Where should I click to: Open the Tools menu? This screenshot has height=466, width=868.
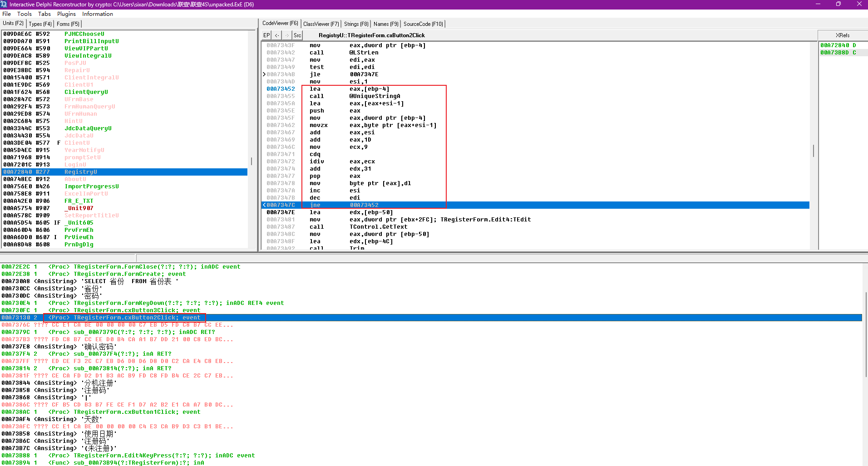tap(25, 14)
